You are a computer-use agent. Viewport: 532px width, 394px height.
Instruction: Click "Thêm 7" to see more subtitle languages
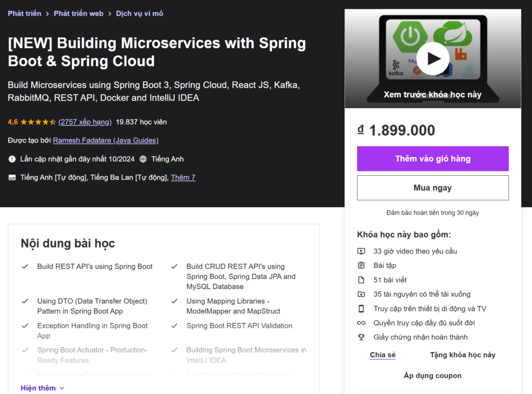pyautogui.click(x=183, y=177)
